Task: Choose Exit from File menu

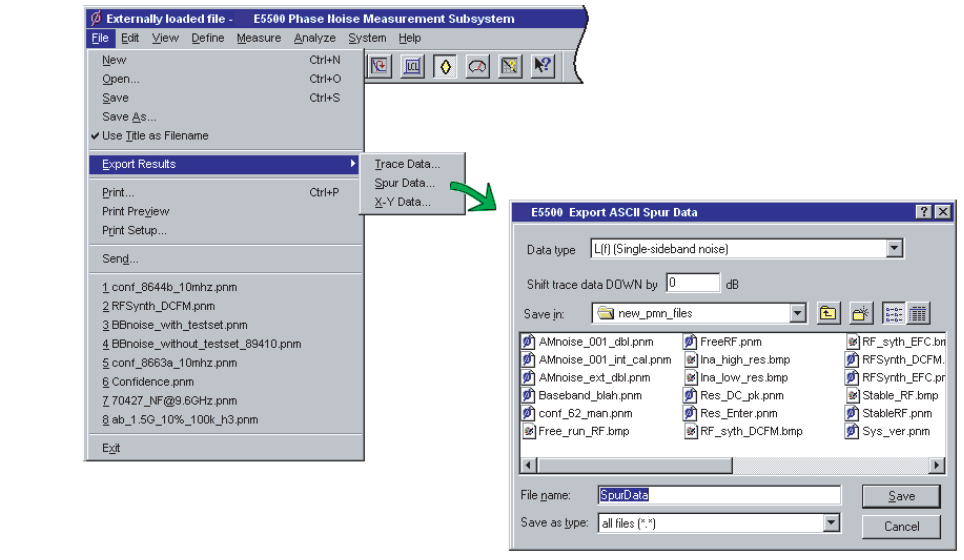Action: 224,448
